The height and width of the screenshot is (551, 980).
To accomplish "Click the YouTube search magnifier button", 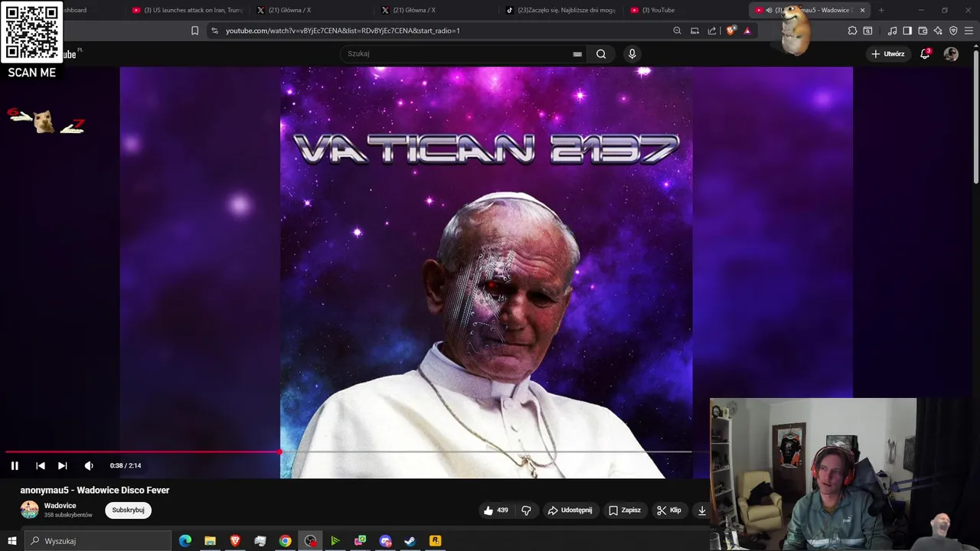I will click(x=601, y=54).
